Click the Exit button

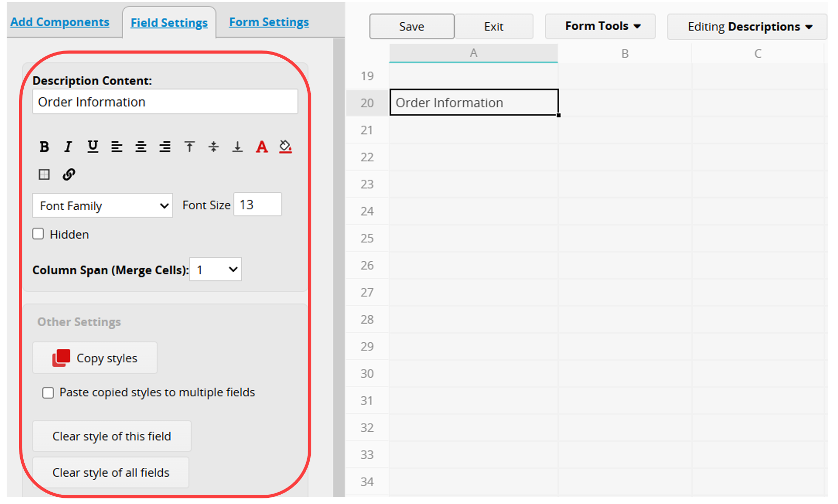tap(494, 26)
